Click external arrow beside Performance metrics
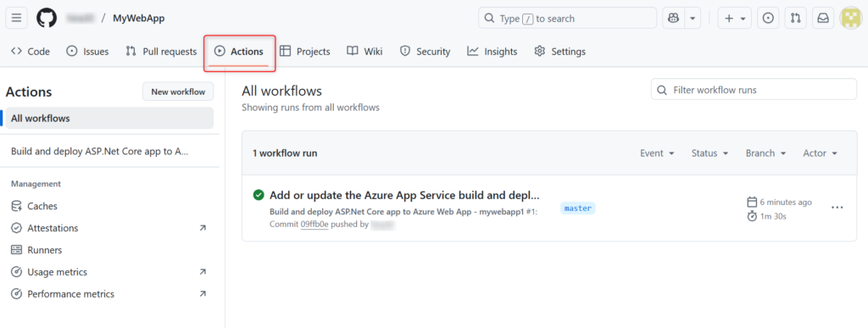868x328 pixels. click(203, 294)
